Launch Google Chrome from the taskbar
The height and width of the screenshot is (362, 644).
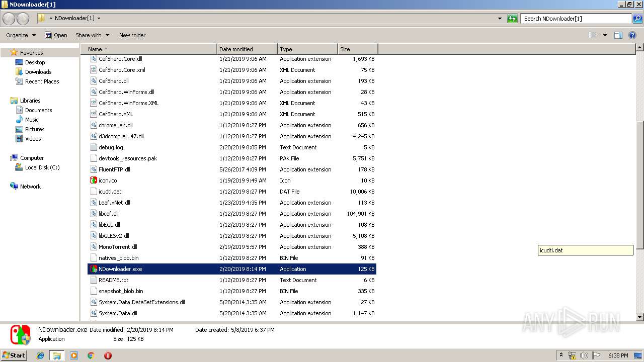coord(91,355)
